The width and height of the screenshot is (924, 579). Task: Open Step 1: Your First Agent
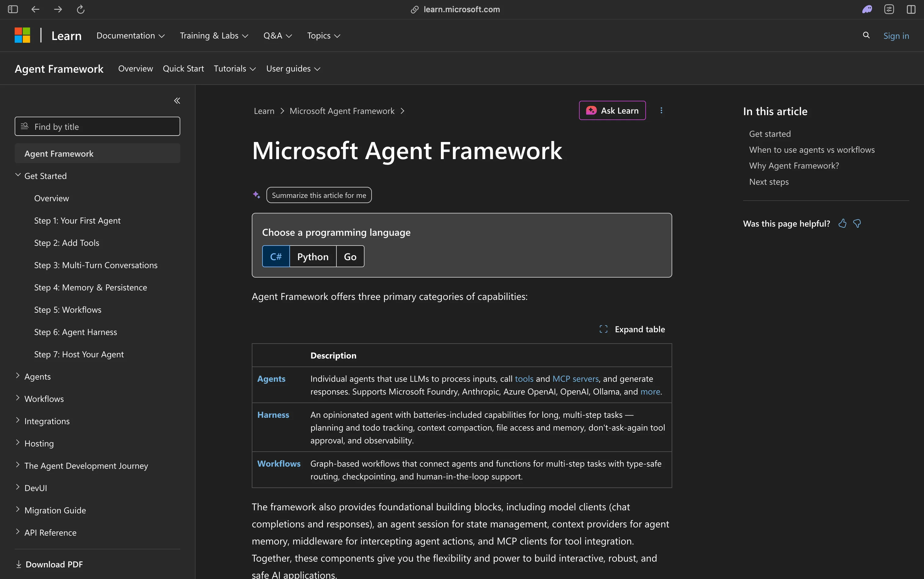coord(77,220)
